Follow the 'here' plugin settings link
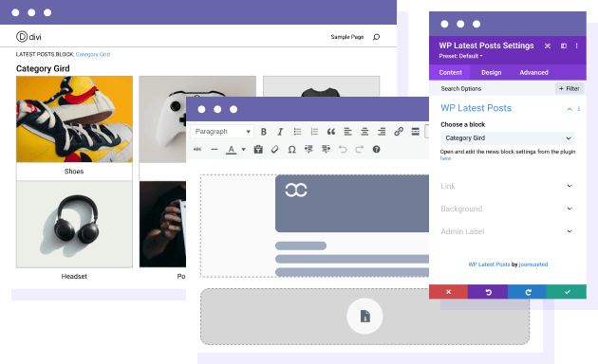 pos(445,158)
